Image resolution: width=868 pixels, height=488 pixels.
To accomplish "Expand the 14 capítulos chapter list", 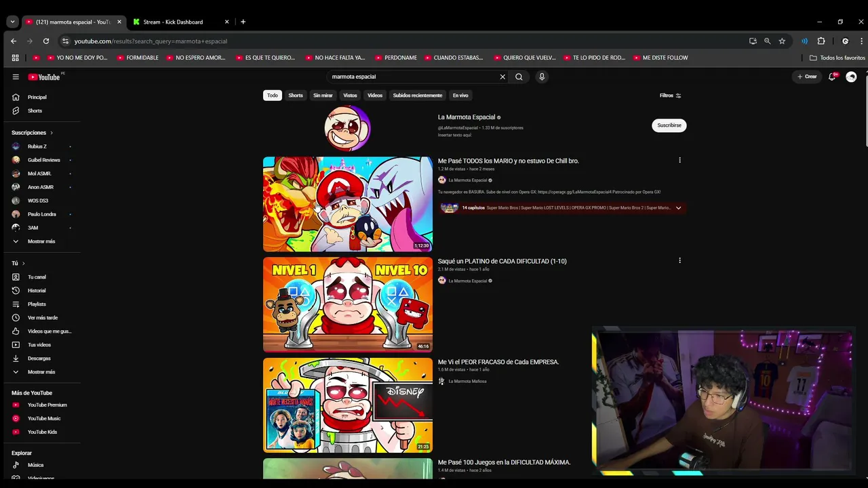I will click(x=562, y=208).
